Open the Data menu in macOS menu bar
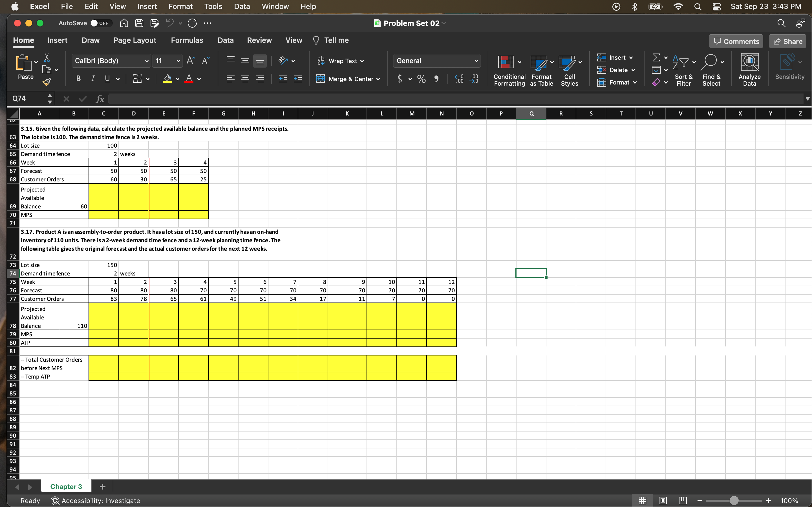The width and height of the screenshot is (812, 507). click(x=242, y=6)
